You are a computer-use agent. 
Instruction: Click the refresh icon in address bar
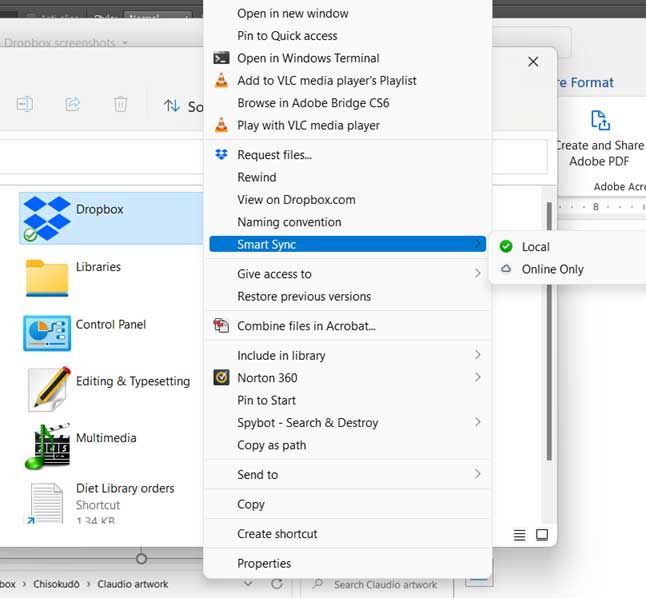[x=277, y=584]
